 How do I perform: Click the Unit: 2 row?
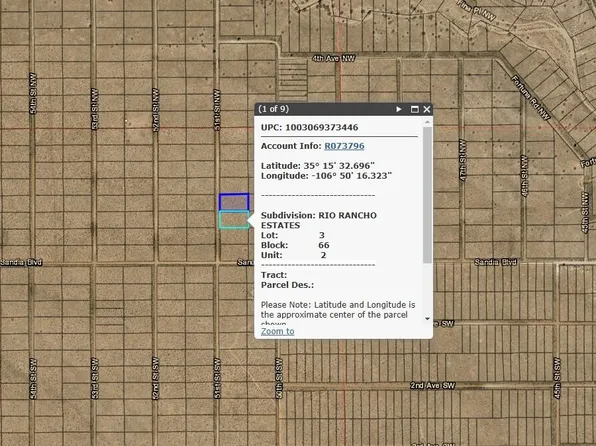pyautogui.click(x=293, y=255)
